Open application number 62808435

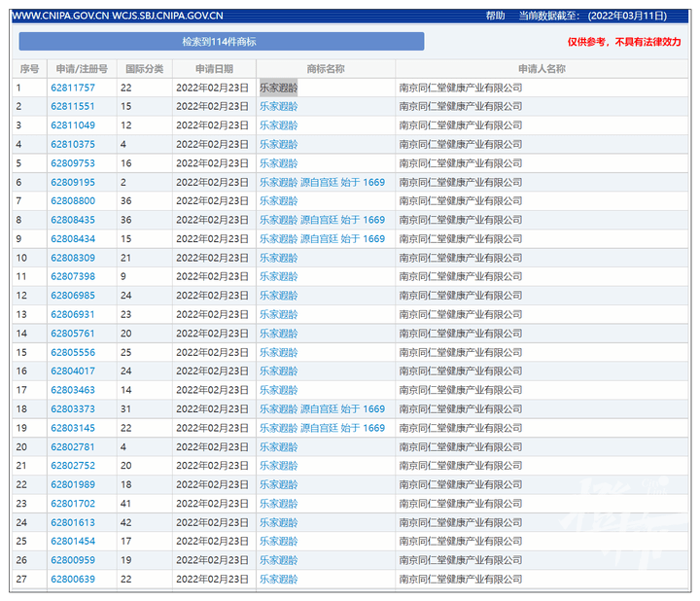pos(73,220)
